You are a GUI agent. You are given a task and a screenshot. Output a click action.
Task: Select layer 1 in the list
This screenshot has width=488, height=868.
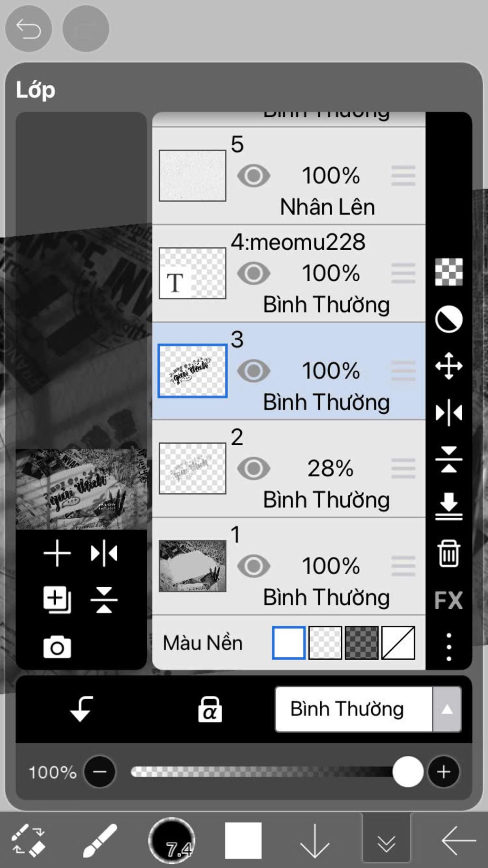[289, 566]
